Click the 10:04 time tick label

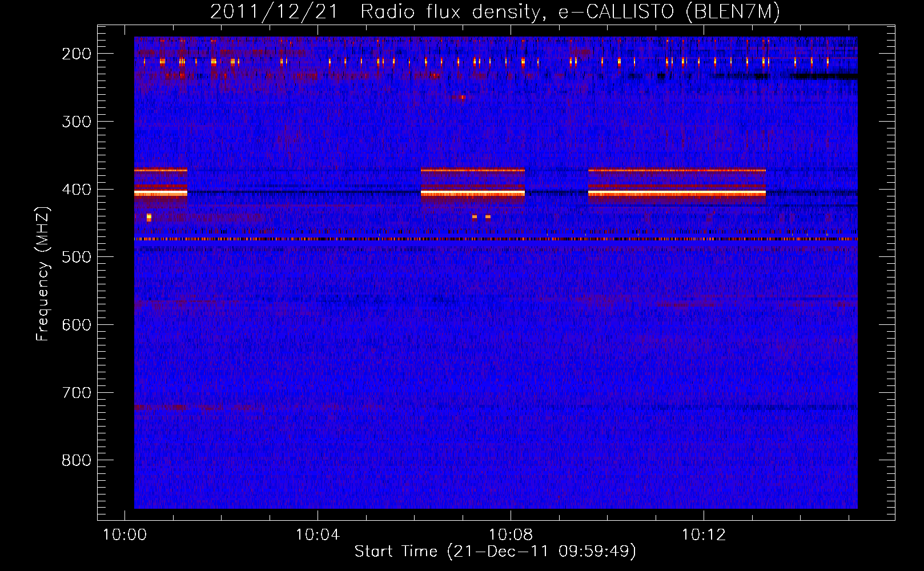pos(318,535)
